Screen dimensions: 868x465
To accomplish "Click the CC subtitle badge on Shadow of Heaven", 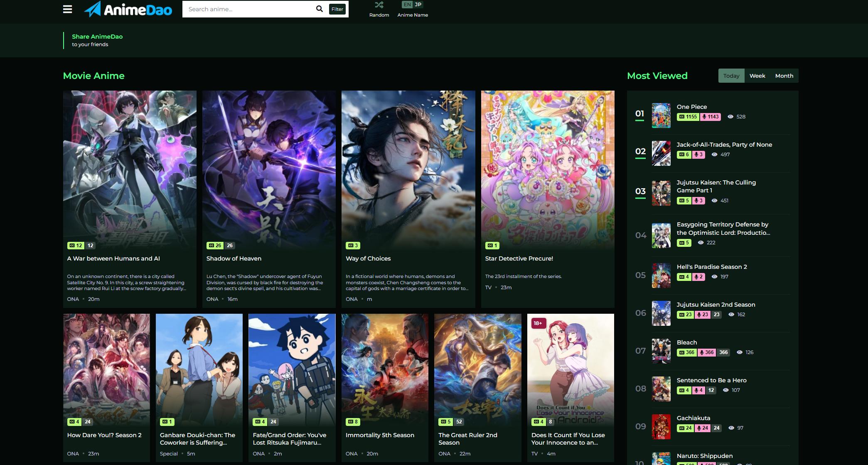I will tap(216, 245).
